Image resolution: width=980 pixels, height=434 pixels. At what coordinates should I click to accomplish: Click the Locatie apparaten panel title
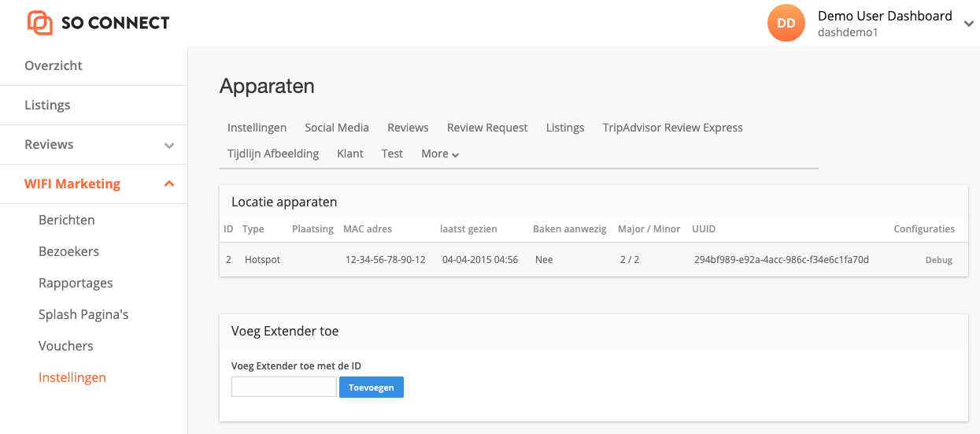(284, 202)
